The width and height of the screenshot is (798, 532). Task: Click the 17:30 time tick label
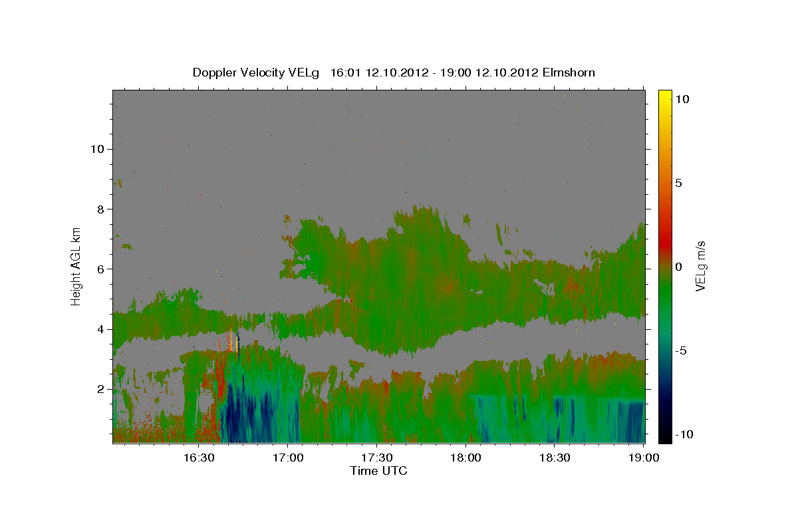[376, 458]
